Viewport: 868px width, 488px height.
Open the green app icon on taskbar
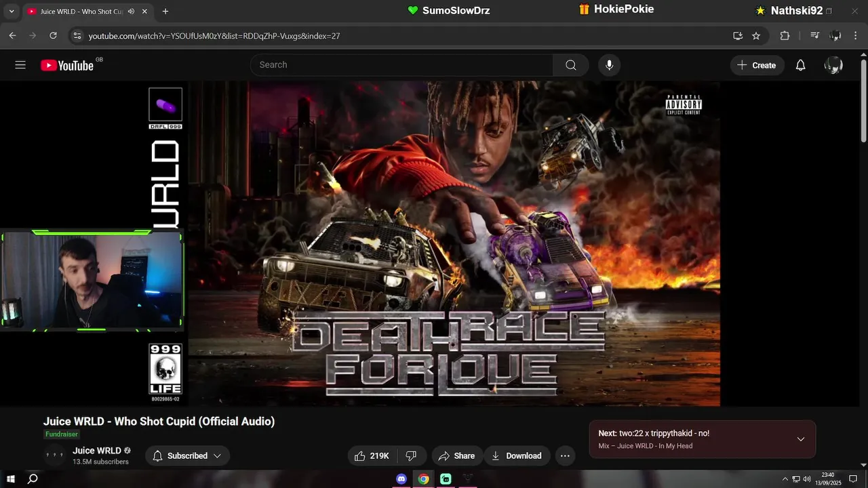click(x=446, y=479)
